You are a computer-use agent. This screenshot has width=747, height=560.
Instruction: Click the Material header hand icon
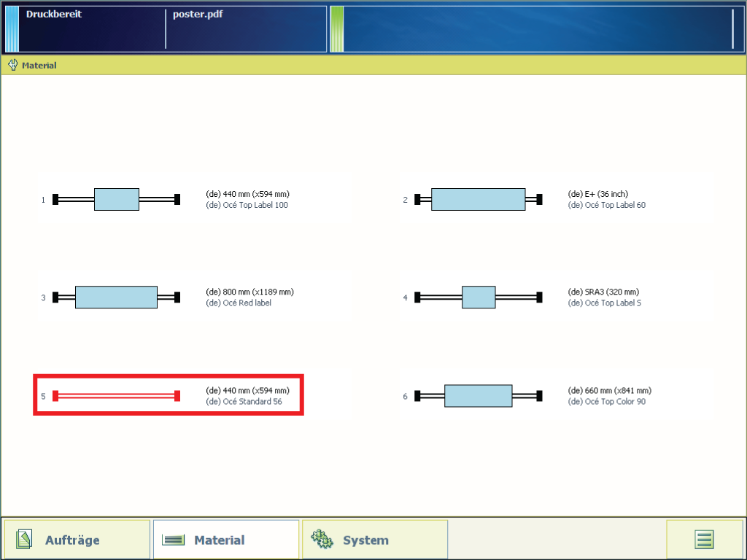13,65
